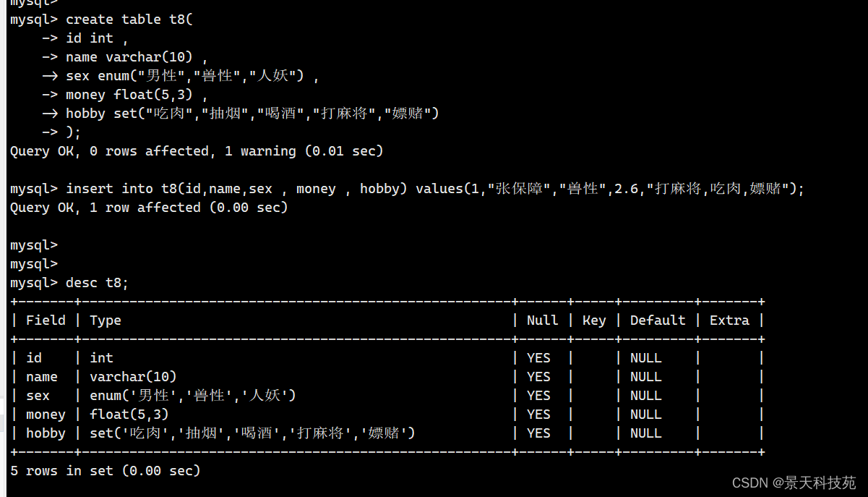
Task: Click the 'create table t8(' command line
Action: pos(102,20)
